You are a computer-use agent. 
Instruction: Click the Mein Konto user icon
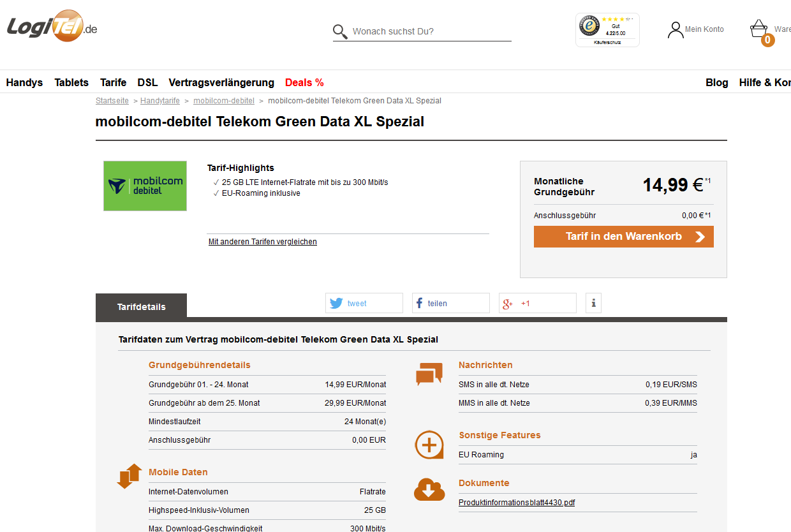(675, 30)
